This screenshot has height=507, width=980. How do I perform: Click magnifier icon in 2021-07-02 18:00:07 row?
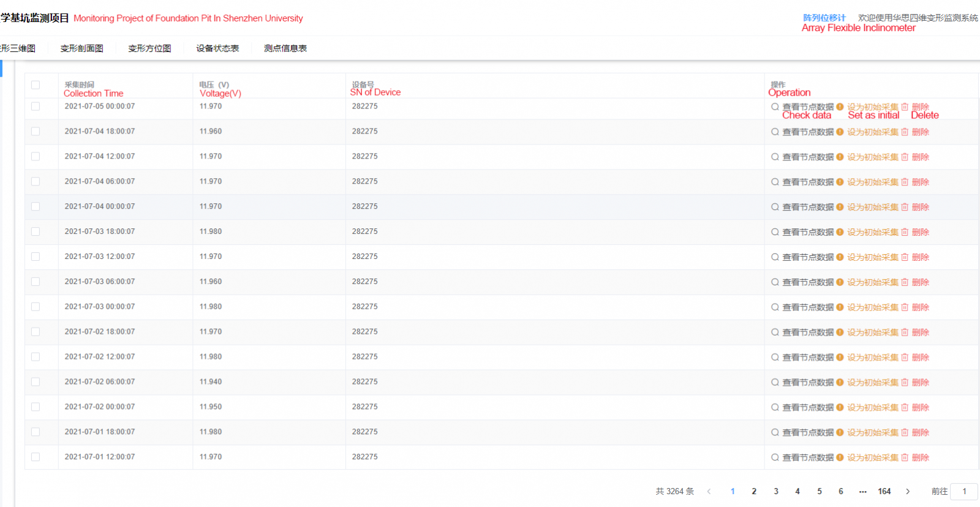coord(775,332)
